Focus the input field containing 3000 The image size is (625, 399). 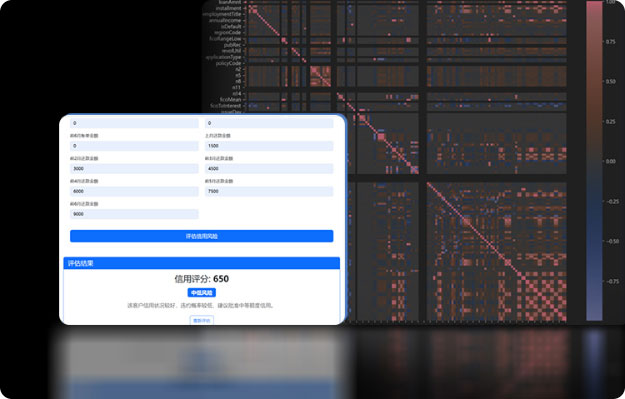click(x=134, y=169)
